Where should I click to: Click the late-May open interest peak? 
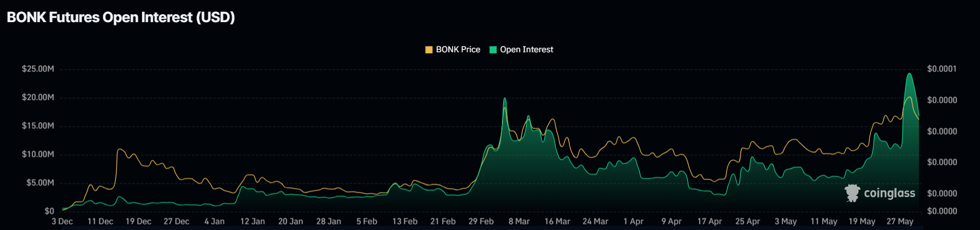tap(910, 74)
